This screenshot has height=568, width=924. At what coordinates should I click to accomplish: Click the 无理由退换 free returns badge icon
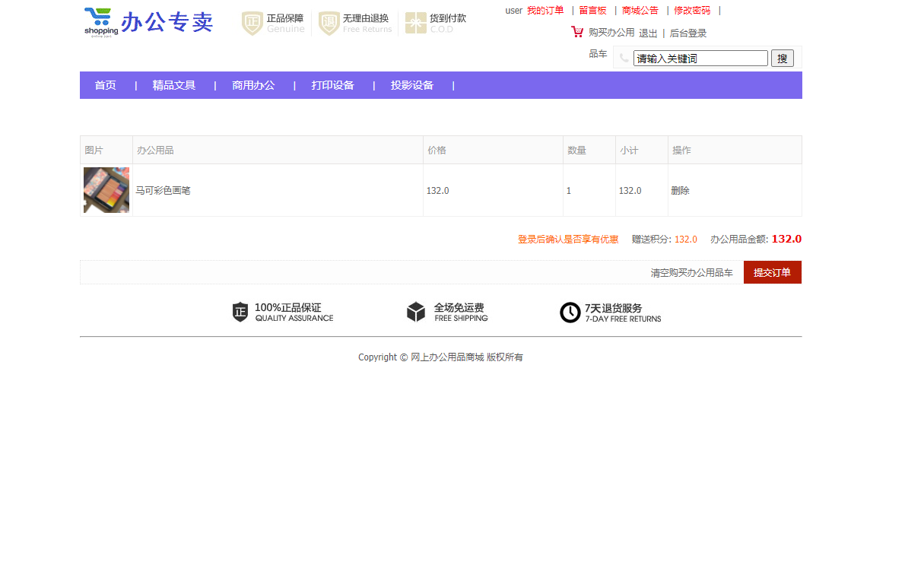329,23
